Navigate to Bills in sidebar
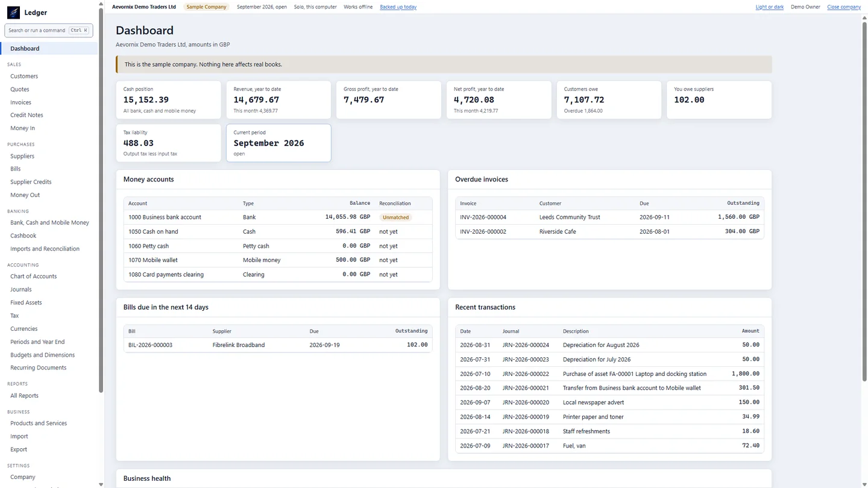The height and width of the screenshot is (488, 868). click(16, 169)
